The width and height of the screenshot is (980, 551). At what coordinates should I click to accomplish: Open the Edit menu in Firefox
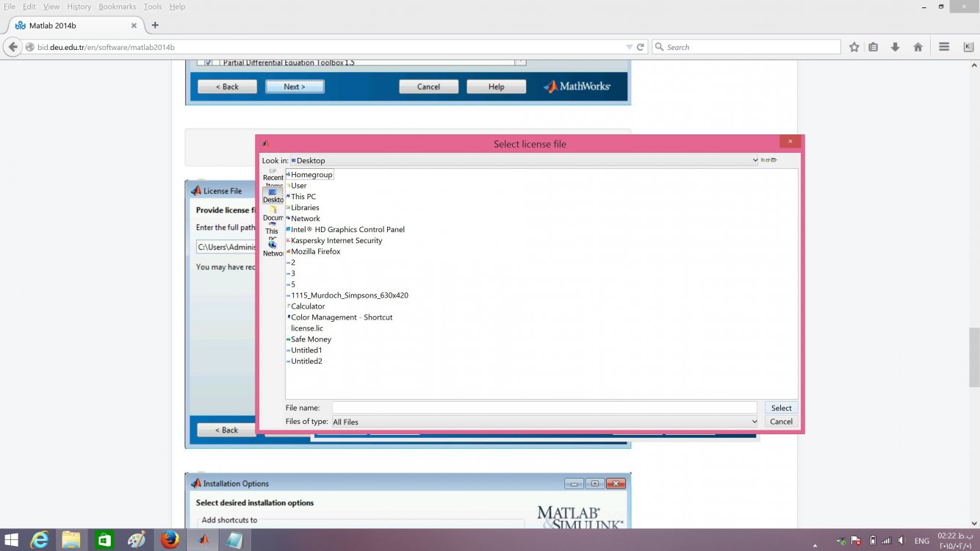tap(29, 7)
